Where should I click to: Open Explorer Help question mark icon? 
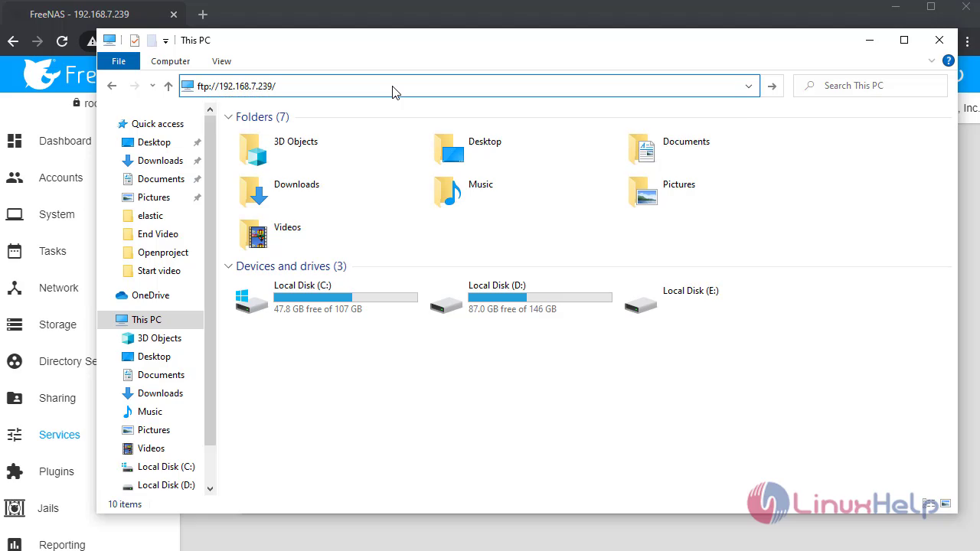[x=948, y=60]
